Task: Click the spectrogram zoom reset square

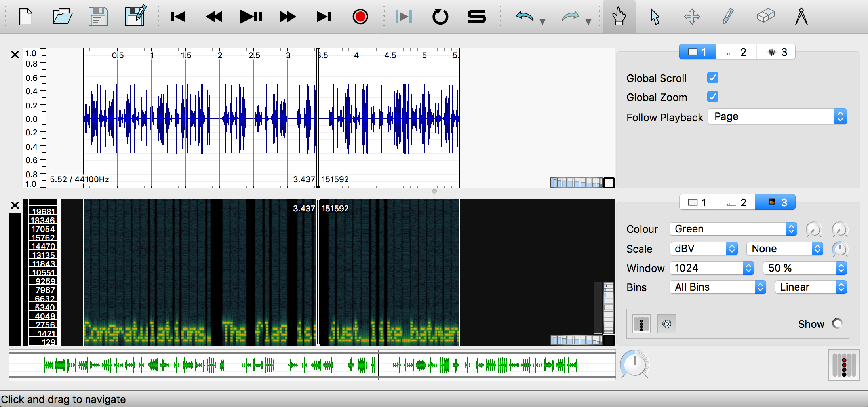Action: pyautogui.click(x=609, y=340)
